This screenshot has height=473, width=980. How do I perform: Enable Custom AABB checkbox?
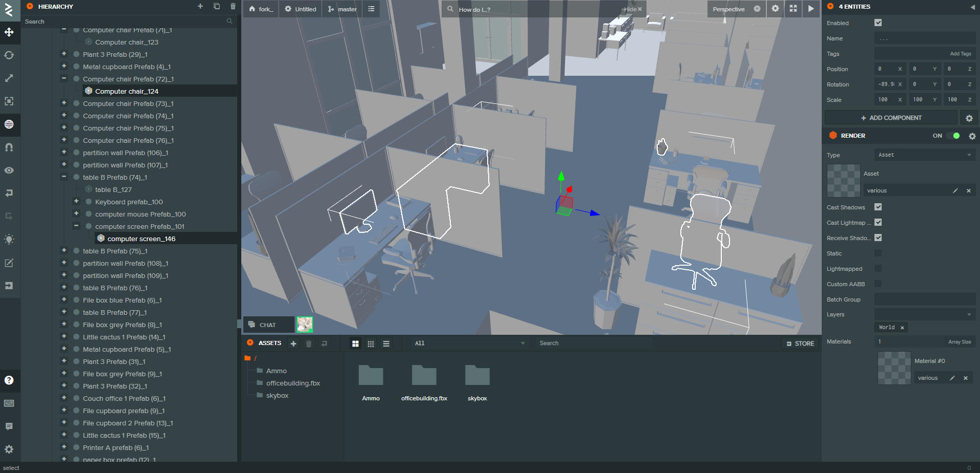[878, 284]
